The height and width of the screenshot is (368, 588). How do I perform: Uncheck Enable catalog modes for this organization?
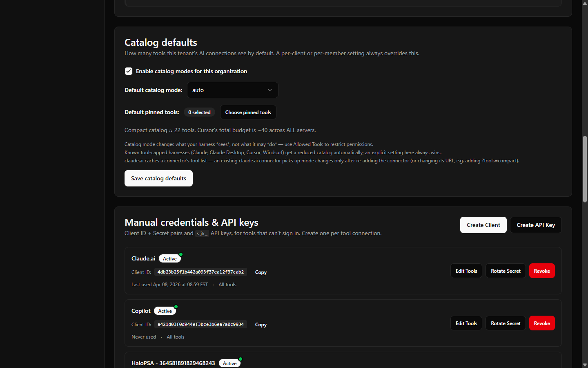click(x=129, y=71)
